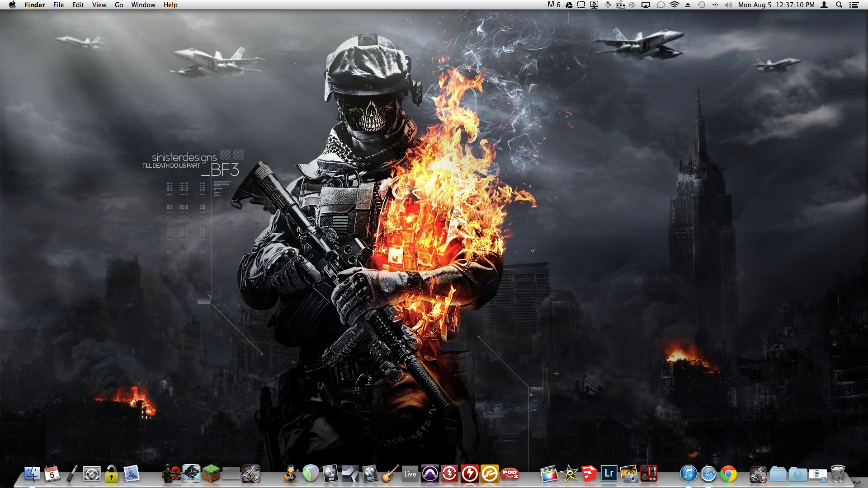Launch Google Chrome from the Dock
Image resolution: width=868 pixels, height=488 pixels.
point(728,474)
